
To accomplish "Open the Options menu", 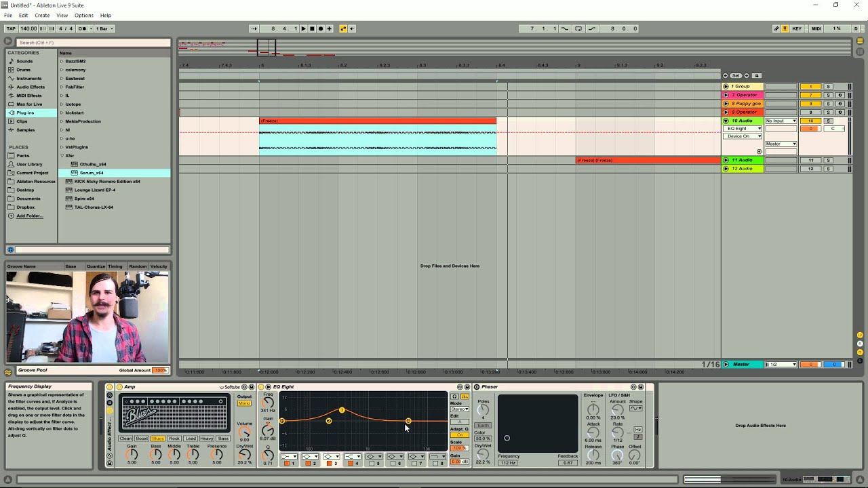I will tap(84, 15).
